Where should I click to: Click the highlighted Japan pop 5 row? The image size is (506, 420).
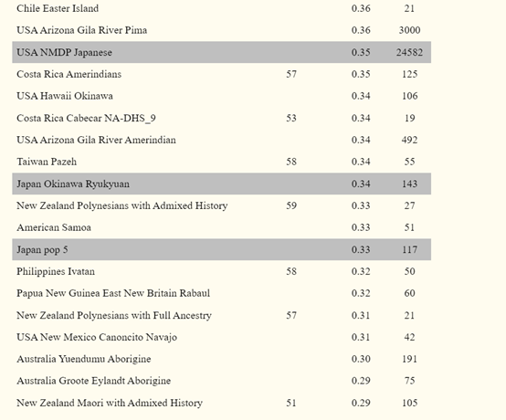pyautogui.click(x=222, y=249)
